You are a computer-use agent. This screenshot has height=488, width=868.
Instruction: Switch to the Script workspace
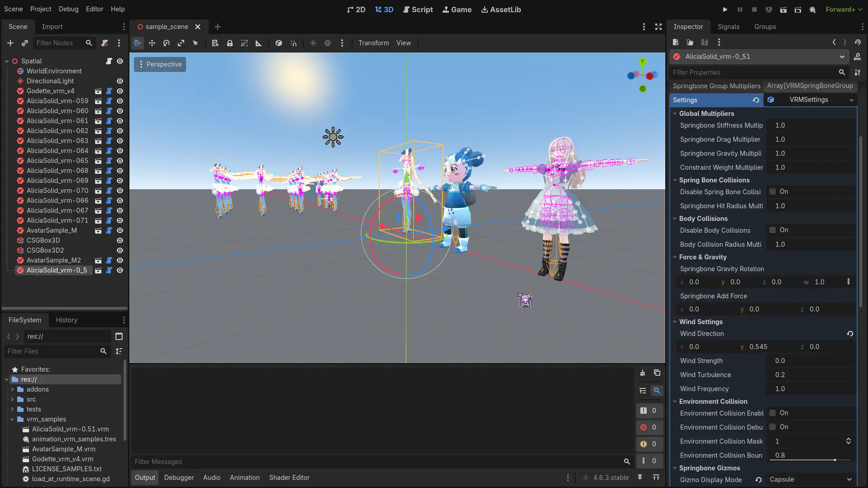[x=418, y=10]
